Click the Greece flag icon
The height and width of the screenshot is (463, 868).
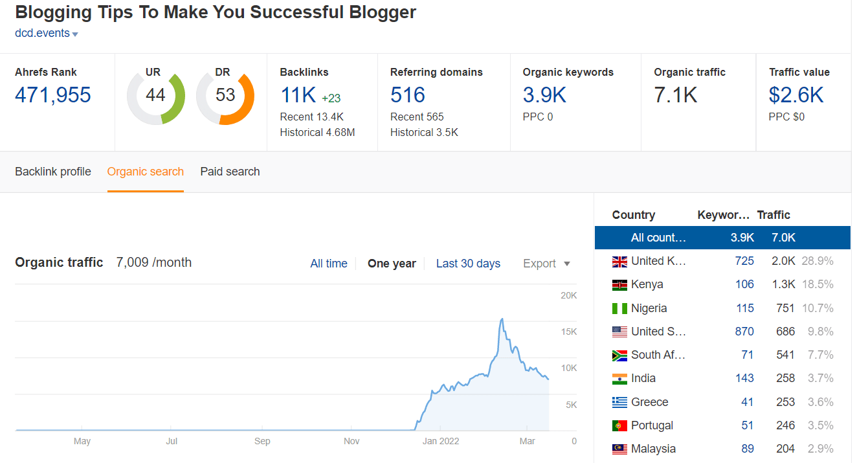tap(619, 403)
